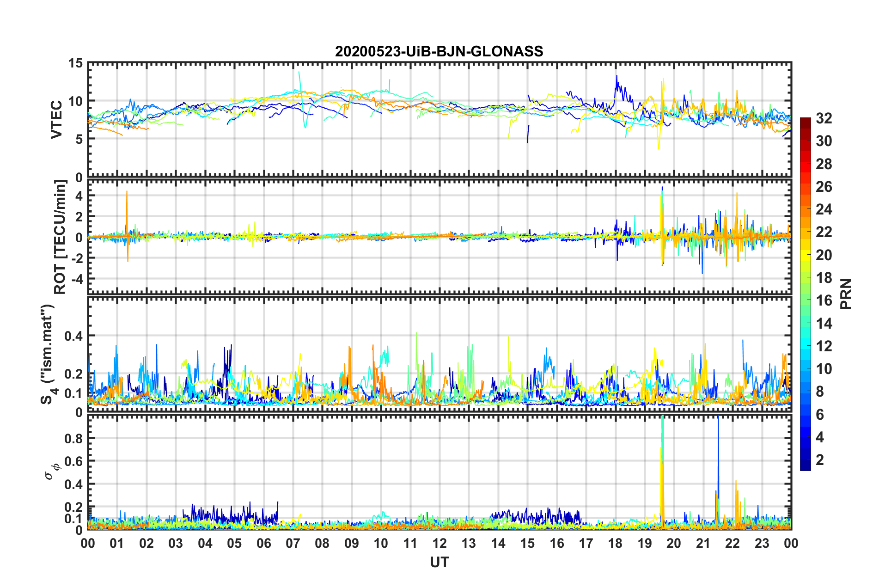Click the UT axis tick label 01
Image resolution: width=879 pixels, height=588 pixels.
pyautogui.click(x=117, y=543)
